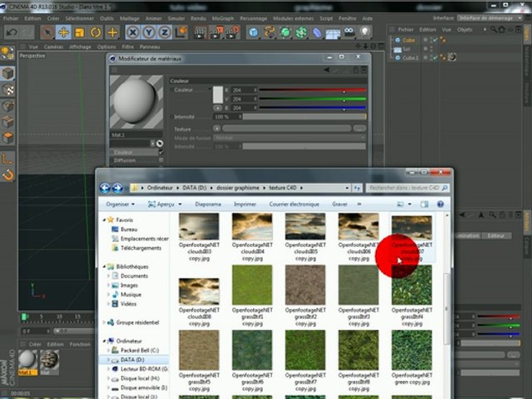Click the Diaporama button
This screenshot has height=399, width=532.
[x=208, y=204]
